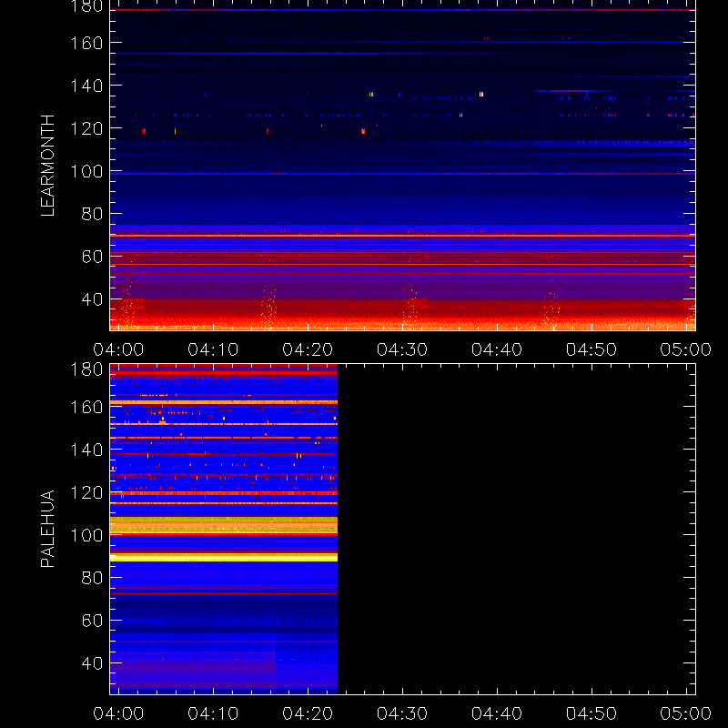Select the 140 frequency label on Learmonth plot

click(86, 86)
